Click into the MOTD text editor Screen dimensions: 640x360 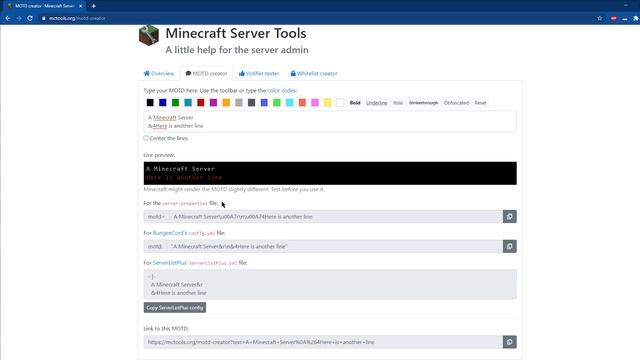[330, 122]
